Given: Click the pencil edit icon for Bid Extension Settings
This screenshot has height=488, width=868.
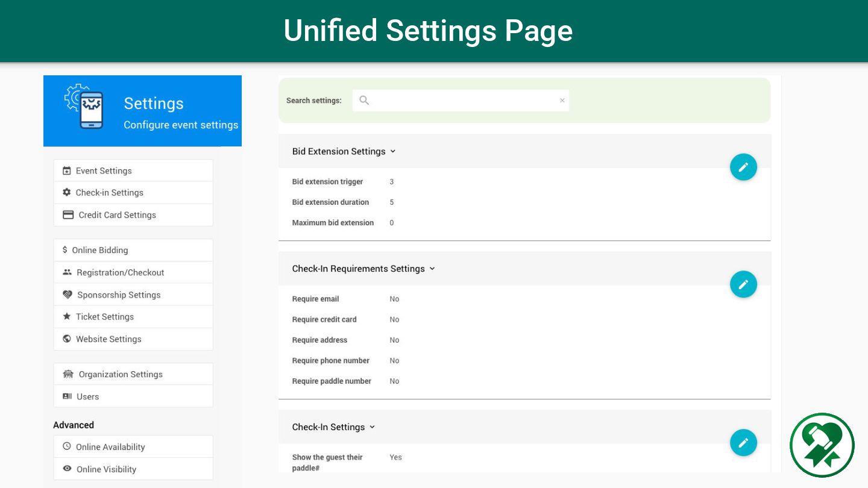Looking at the screenshot, I should (x=743, y=167).
